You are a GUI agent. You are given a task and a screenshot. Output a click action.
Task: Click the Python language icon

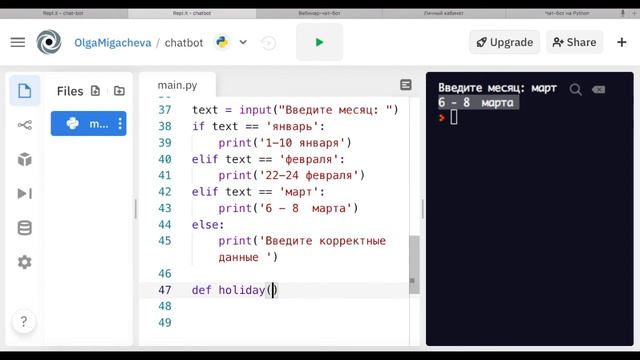[x=222, y=42]
